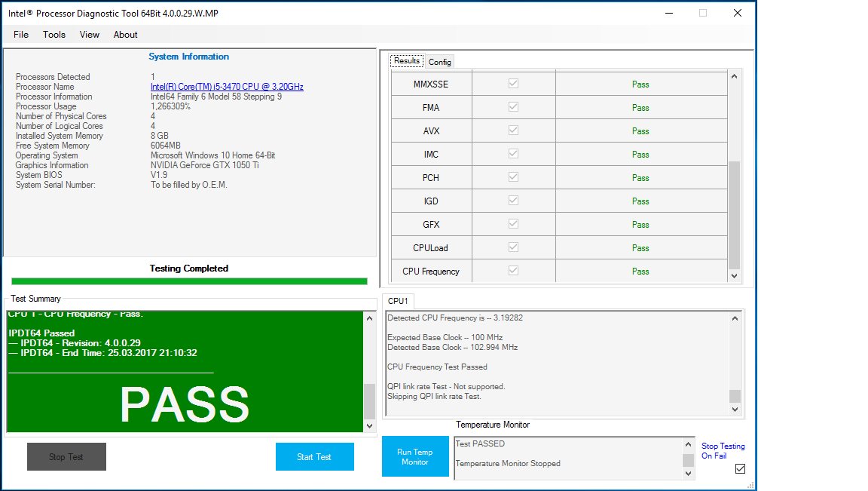This screenshot has height=491, width=868.
Task: Click 'Test PASSED' in Temperature Monitor box
Action: [x=480, y=443]
